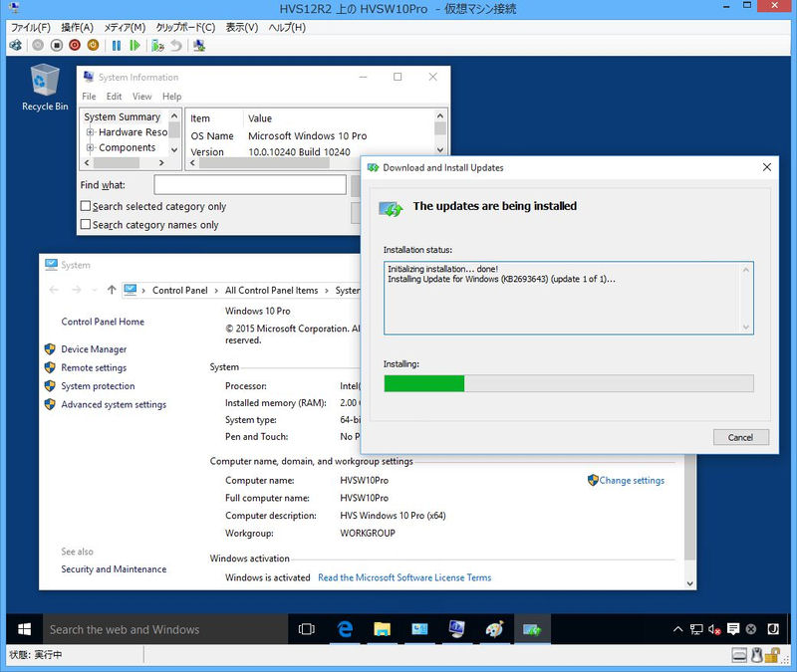The image size is (797, 672).
Task: Expand the Components tree node
Action: click(90, 147)
